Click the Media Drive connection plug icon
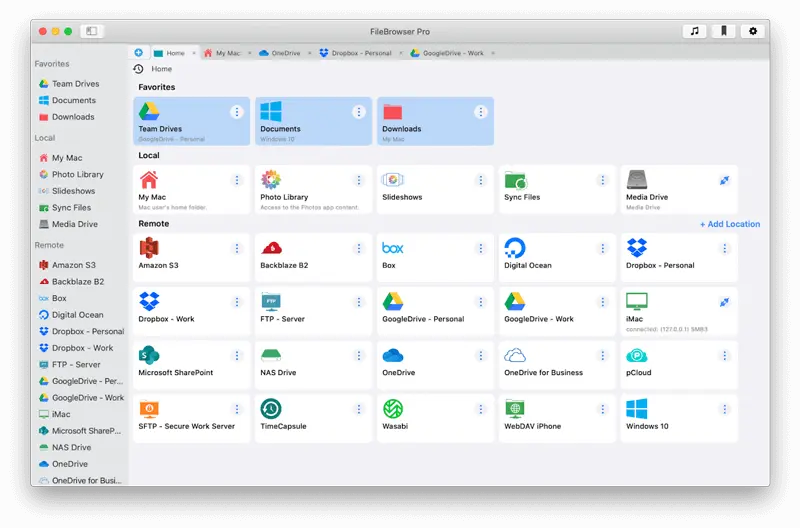 click(724, 180)
